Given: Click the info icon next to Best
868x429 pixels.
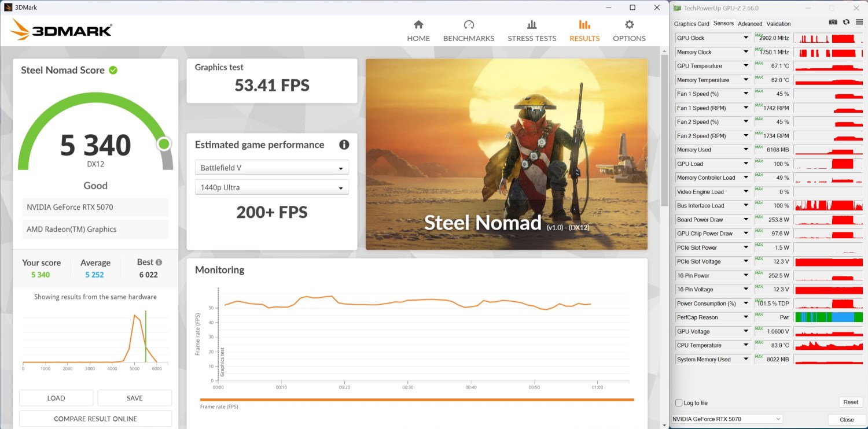Looking at the screenshot, I should 159,262.
